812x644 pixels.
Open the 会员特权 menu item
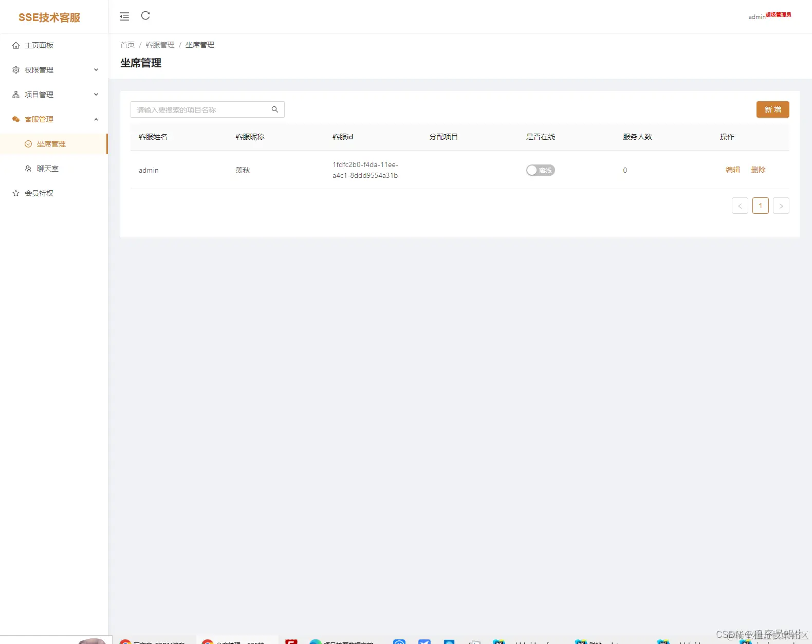(x=54, y=193)
